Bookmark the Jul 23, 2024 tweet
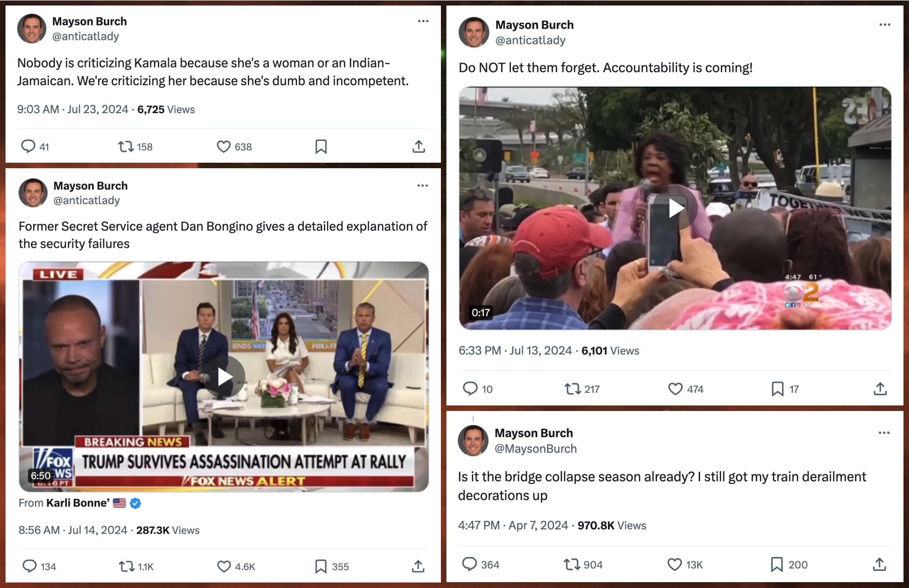Screen dimensions: 909x588 click(x=321, y=147)
